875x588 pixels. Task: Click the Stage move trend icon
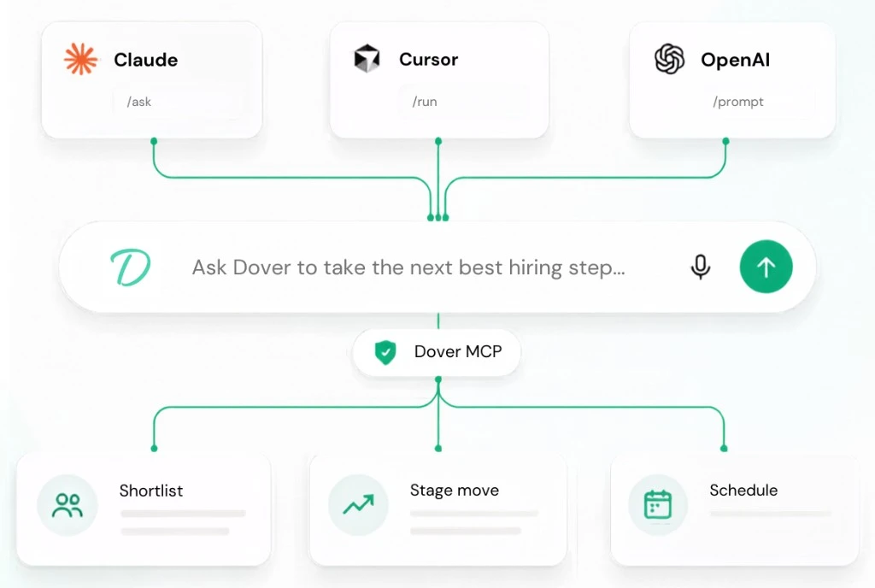click(358, 505)
